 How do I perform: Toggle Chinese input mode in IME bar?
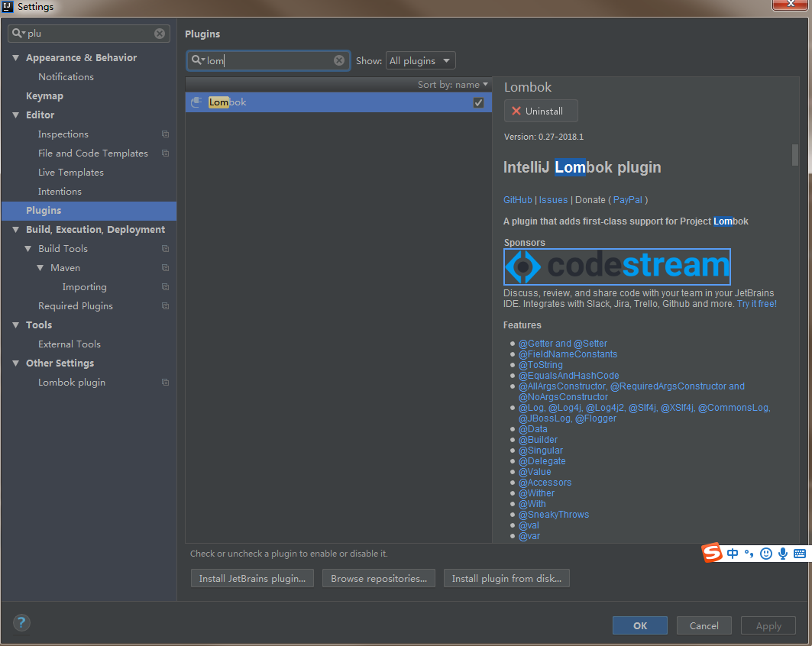733,554
